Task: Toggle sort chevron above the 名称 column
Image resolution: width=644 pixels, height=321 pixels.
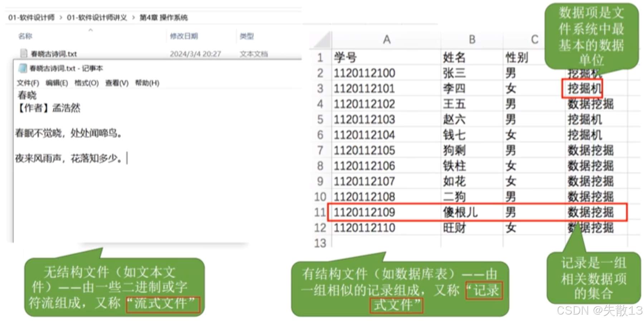Action: coord(91,30)
